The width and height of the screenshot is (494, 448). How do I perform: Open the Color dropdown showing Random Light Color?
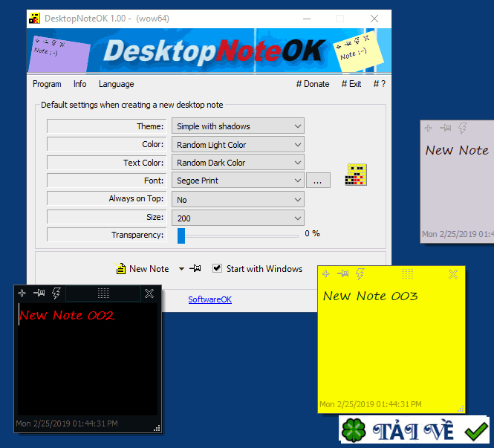tap(238, 145)
